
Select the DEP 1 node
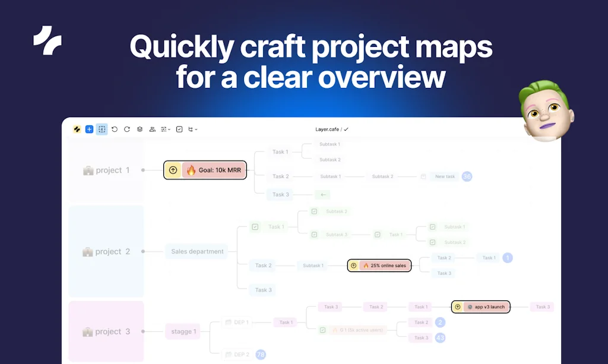[236, 322]
